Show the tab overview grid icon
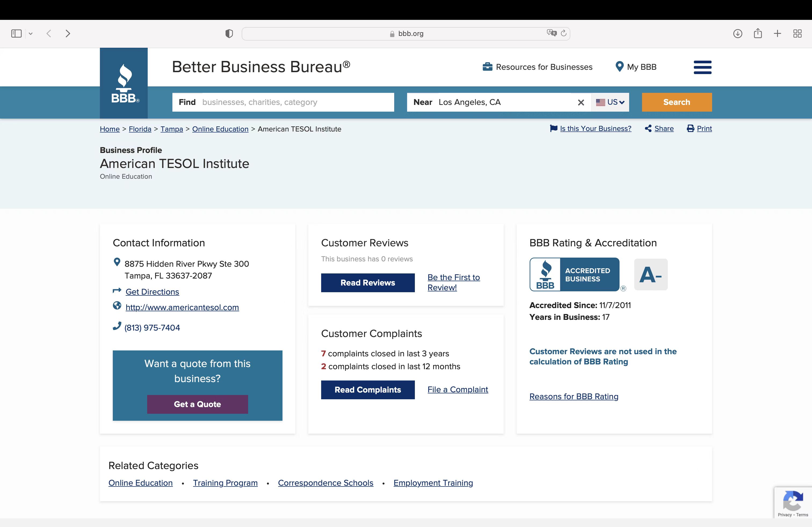Viewport: 812px width, 527px height. [797, 33]
